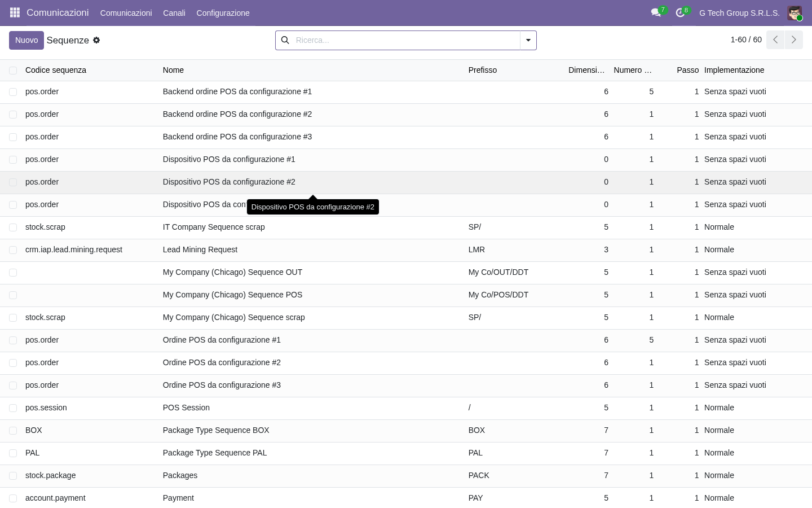Viewport: 812px width, 508px height.
Task: Open Ordine POS da configurazione #2
Action: pyautogui.click(x=222, y=362)
